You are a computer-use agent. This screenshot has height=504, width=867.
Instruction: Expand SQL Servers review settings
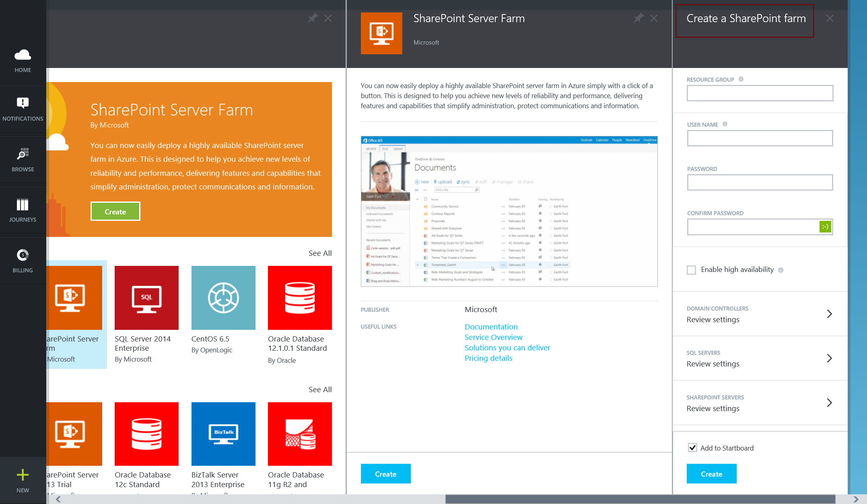pyautogui.click(x=760, y=358)
